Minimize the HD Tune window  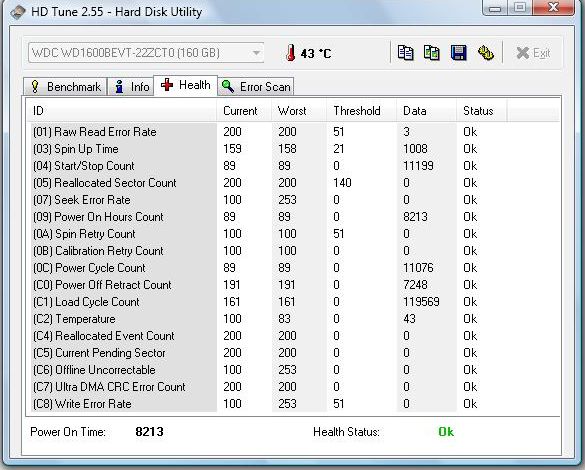(x=495, y=8)
